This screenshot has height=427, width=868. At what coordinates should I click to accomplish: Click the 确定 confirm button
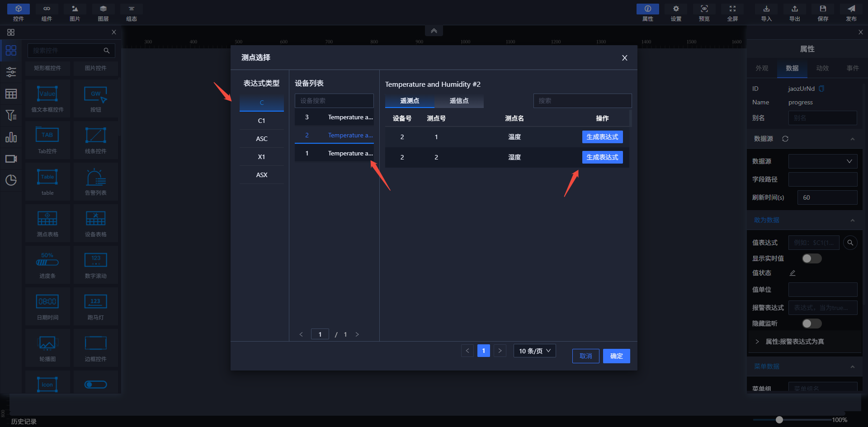click(617, 356)
